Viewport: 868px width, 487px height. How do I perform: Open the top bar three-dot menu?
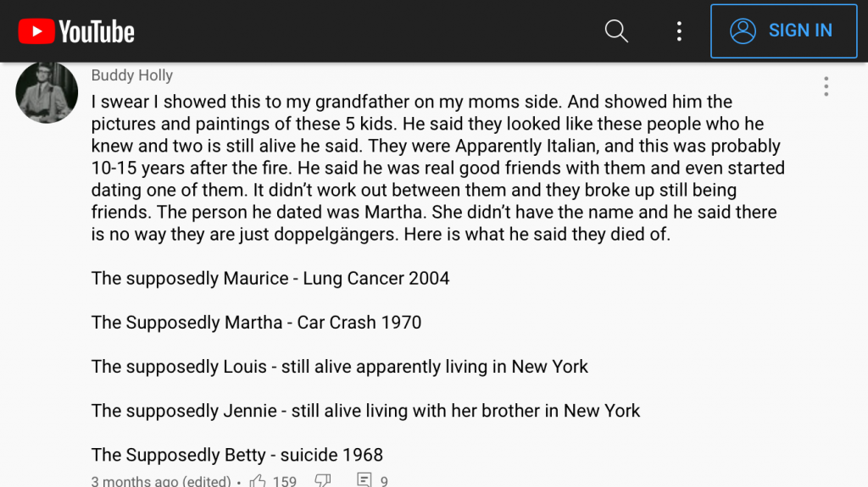pos(679,31)
